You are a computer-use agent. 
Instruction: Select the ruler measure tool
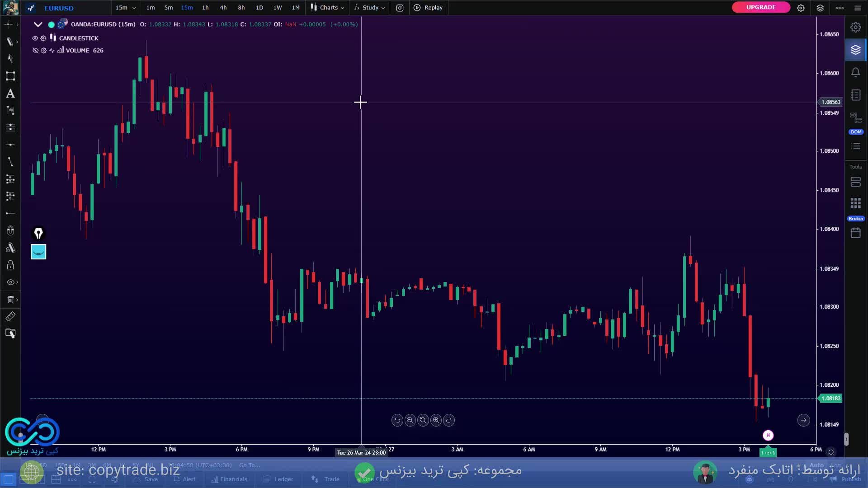click(10, 316)
